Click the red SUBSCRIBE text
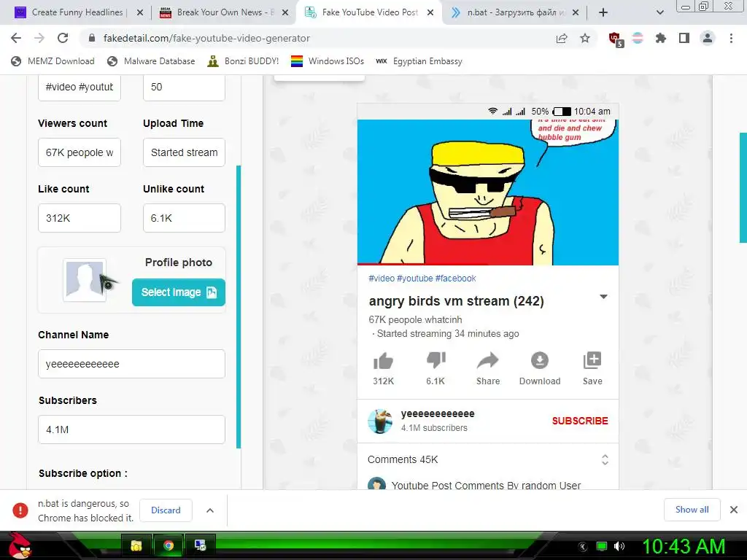This screenshot has width=747, height=560. [580, 421]
